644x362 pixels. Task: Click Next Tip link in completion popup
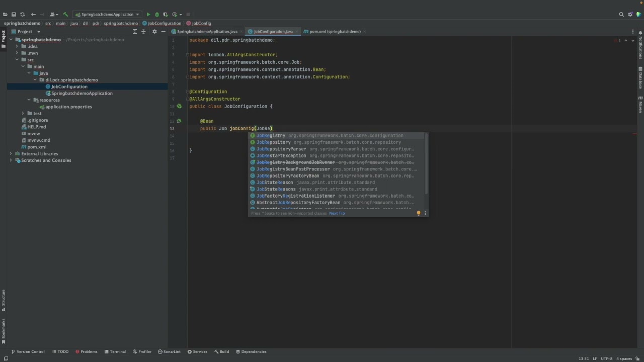[337, 213]
